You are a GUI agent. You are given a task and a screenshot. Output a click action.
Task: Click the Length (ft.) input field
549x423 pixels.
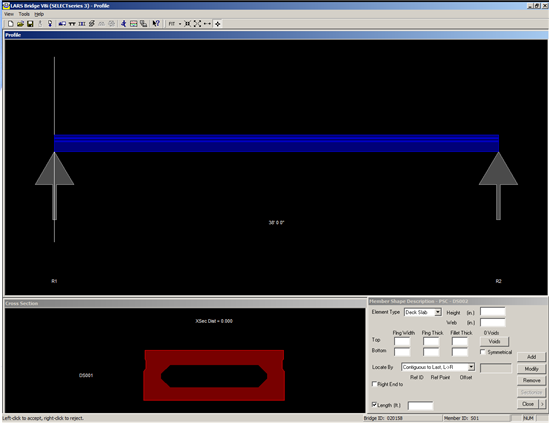420,405
